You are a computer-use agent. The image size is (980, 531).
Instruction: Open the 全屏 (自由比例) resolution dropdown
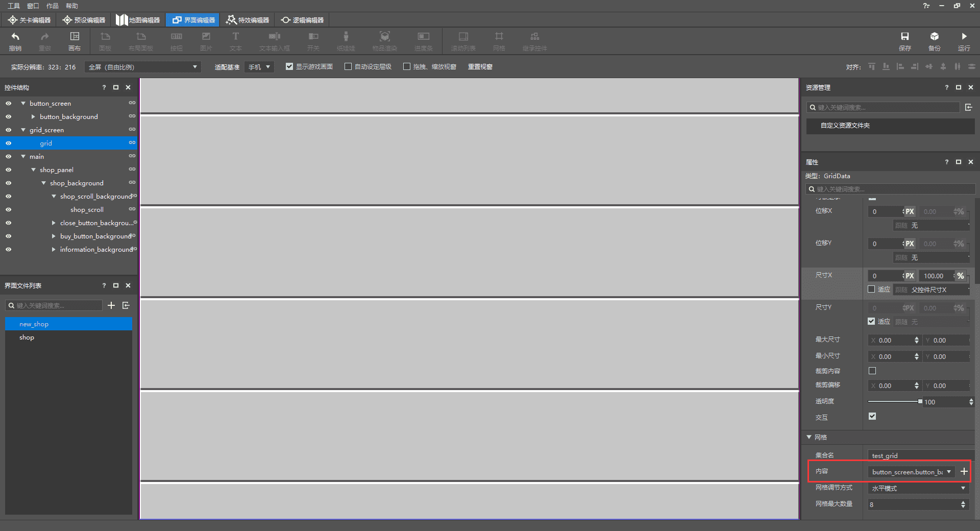click(143, 67)
